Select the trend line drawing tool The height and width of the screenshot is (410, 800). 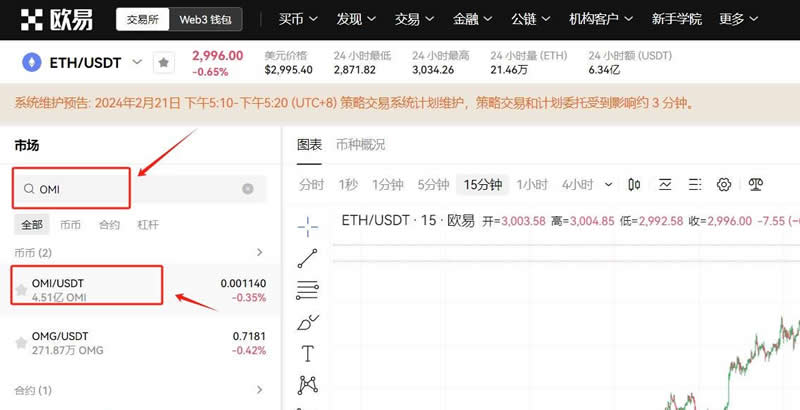point(307,258)
